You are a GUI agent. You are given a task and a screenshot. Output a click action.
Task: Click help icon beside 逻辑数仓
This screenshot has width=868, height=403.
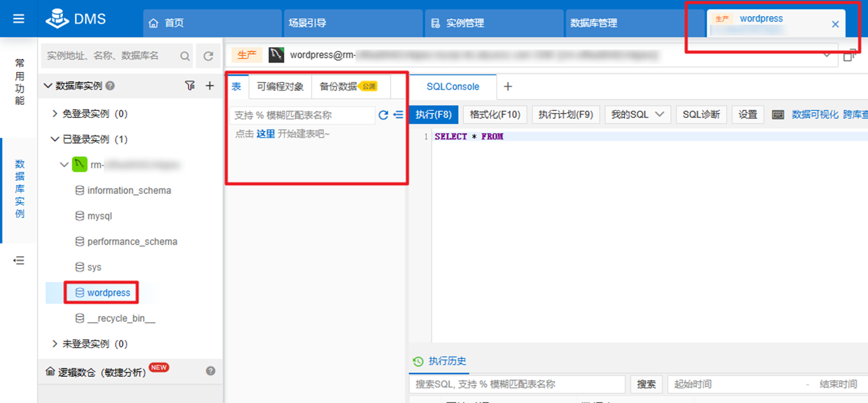coord(211,371)
